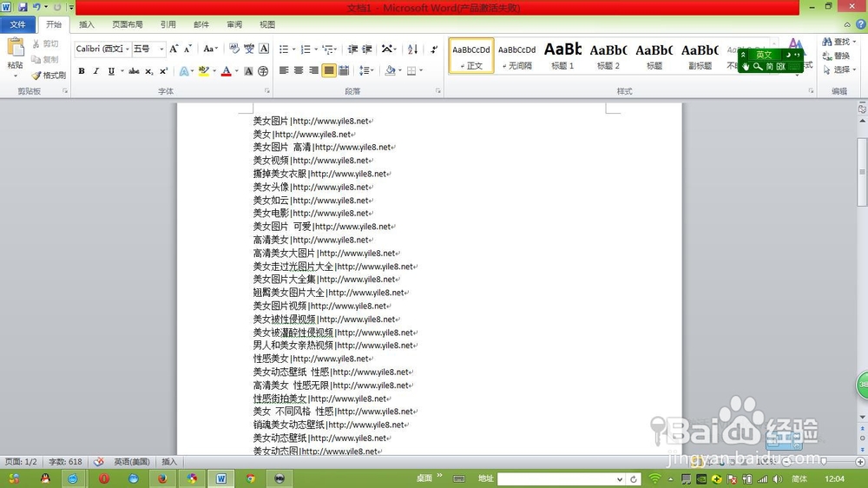Viewport: 868px width, 488px height.
Task: Click the Word Help question mark icon
Action: 861,24
